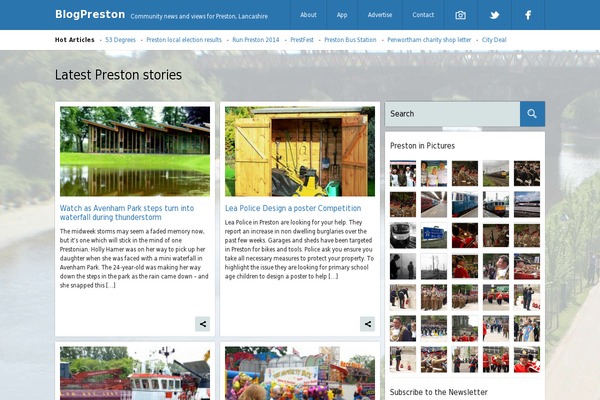Open the Twitter bird icon

point(494,15)
